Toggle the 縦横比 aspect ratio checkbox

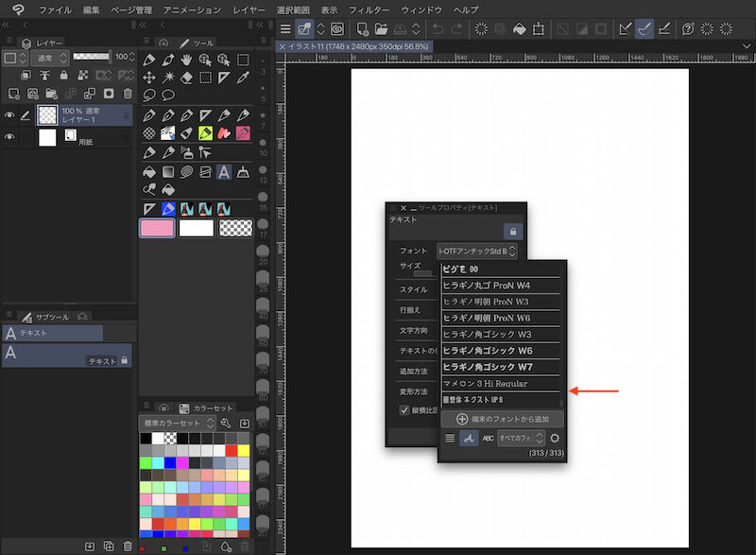[x=404, y=409]
